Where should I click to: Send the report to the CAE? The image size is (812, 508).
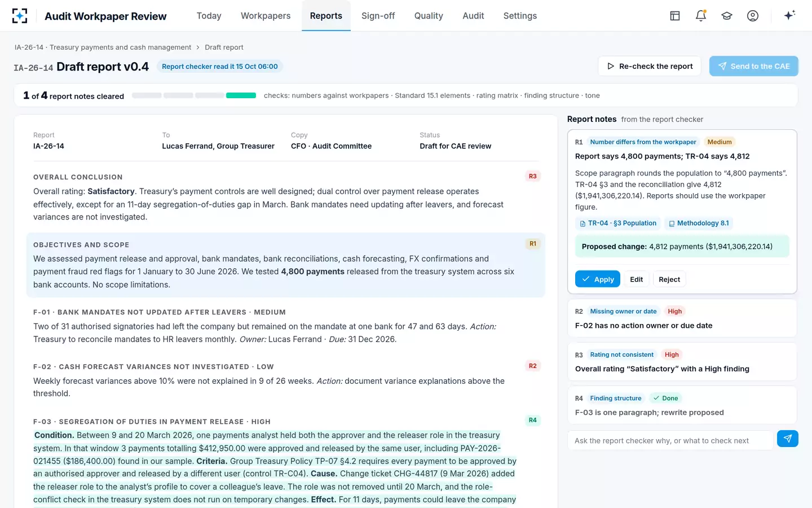754,66
